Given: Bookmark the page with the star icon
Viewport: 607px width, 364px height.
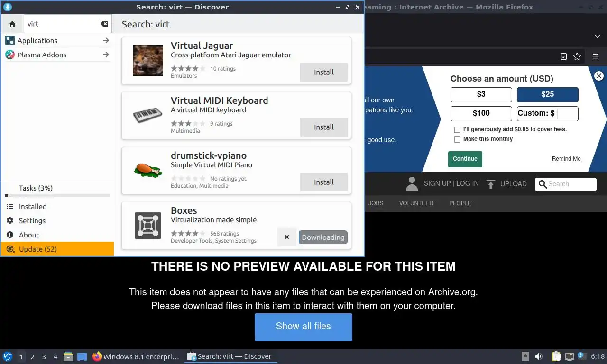Looking at the screenshot, I should click(x=577, y=56).
